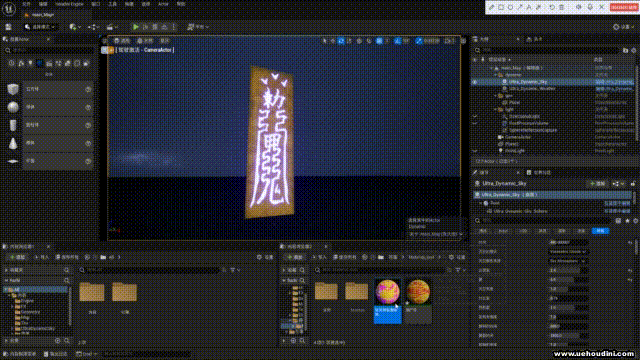Click the Unreal Engine logo icon
The width and height of the screenshot is (640, 360).
click(x=9, y=9)
